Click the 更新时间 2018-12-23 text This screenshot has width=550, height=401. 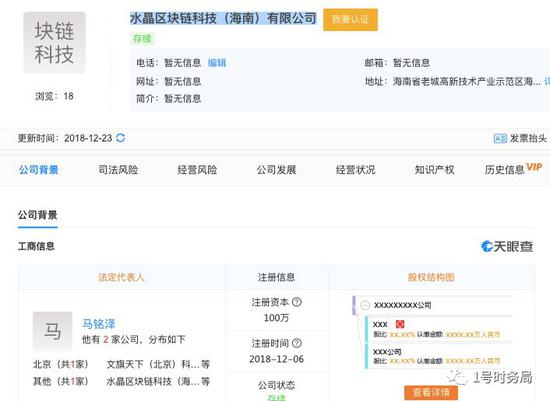(65, 138)
